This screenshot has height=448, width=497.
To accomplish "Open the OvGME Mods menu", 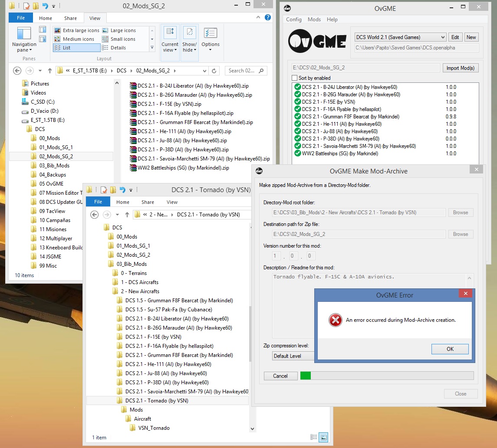I will click(314, 20).
